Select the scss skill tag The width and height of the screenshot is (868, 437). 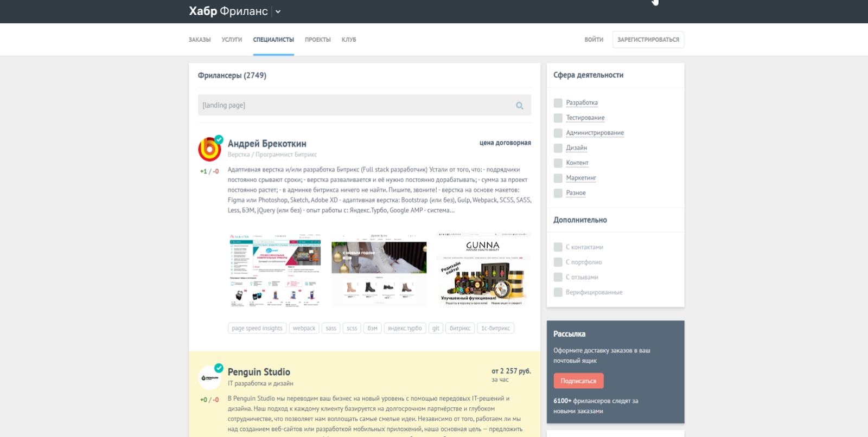352,329
